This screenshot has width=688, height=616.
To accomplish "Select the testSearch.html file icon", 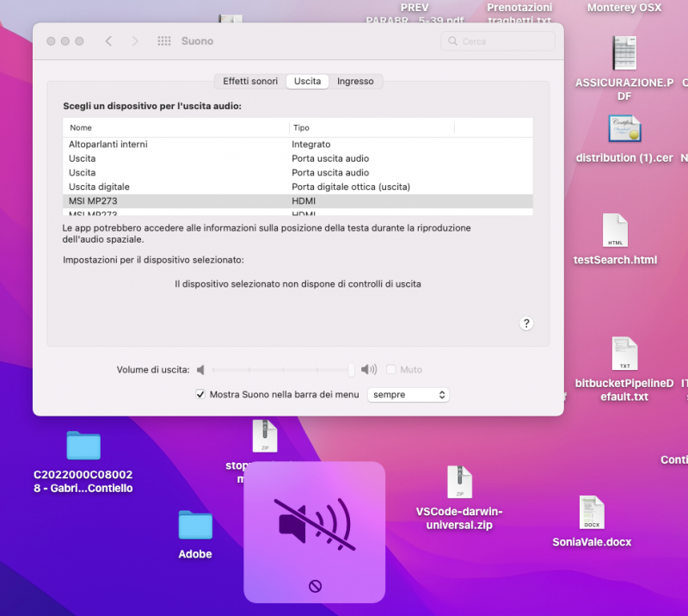I will [615, 231].
